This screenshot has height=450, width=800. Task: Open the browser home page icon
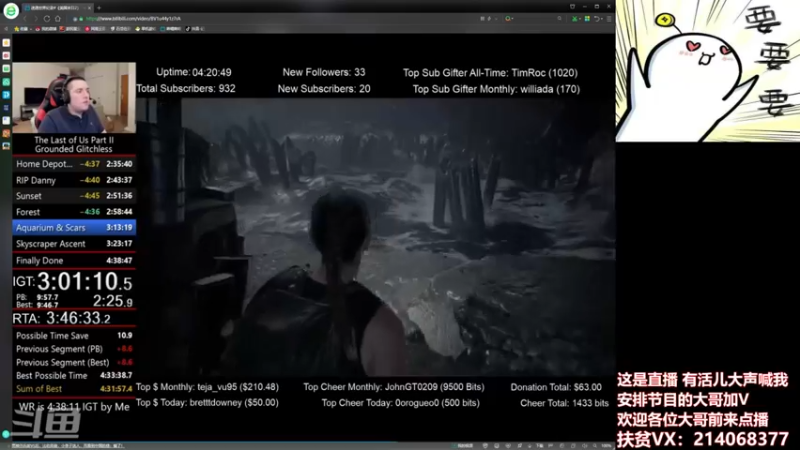point(58,19)
